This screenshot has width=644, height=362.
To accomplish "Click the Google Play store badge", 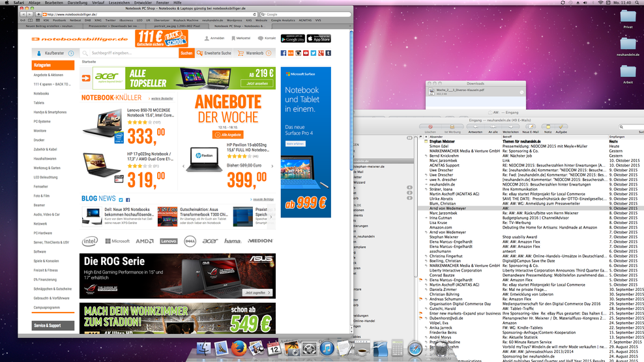I will pos(293,38).
